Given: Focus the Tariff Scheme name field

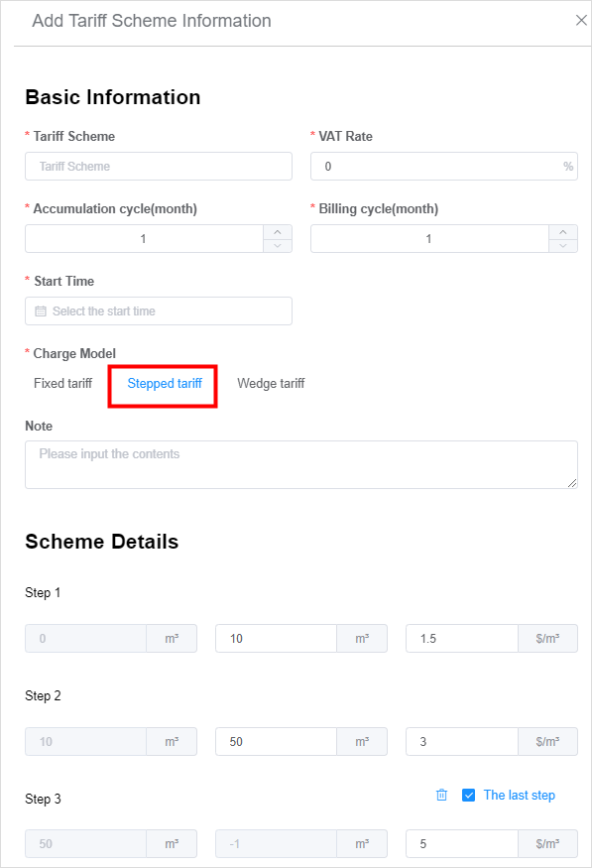Looking at the screenshot, I should coord(159,166).
